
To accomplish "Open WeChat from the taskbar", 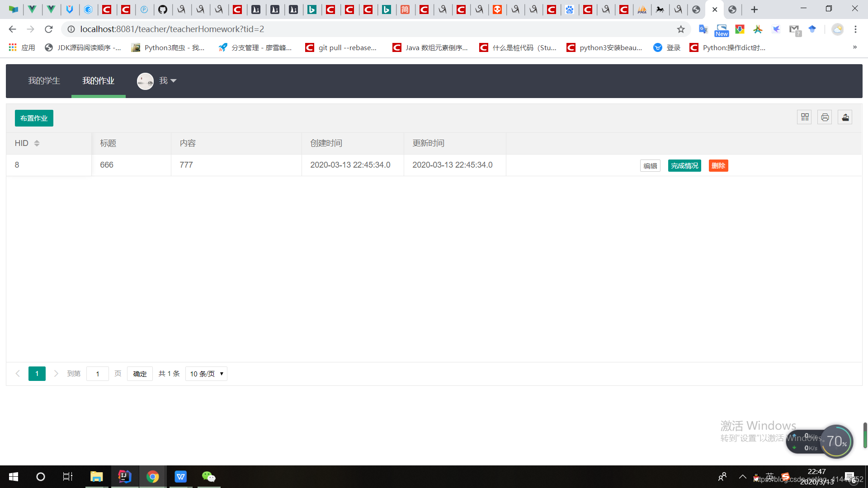I will (x=208, y=477).
